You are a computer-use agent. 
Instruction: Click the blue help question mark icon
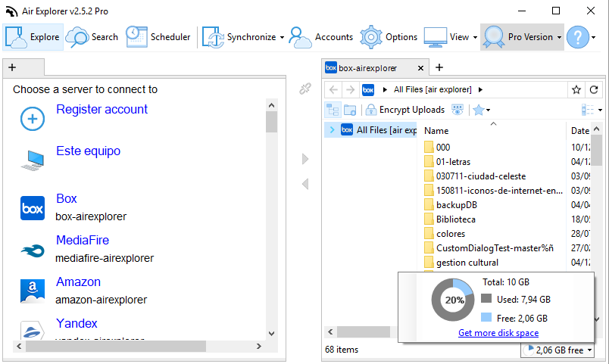pyautogui.click(x=578, y=37)
